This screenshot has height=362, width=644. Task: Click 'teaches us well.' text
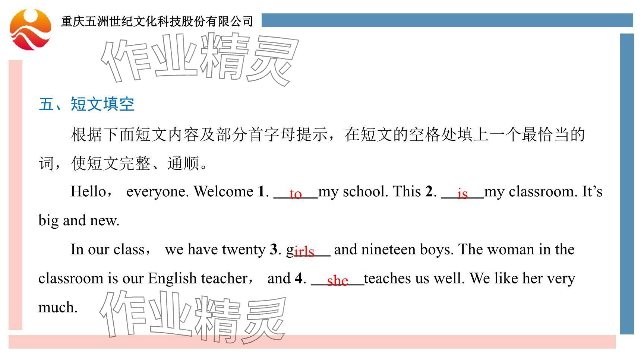[x=414, y=278]
